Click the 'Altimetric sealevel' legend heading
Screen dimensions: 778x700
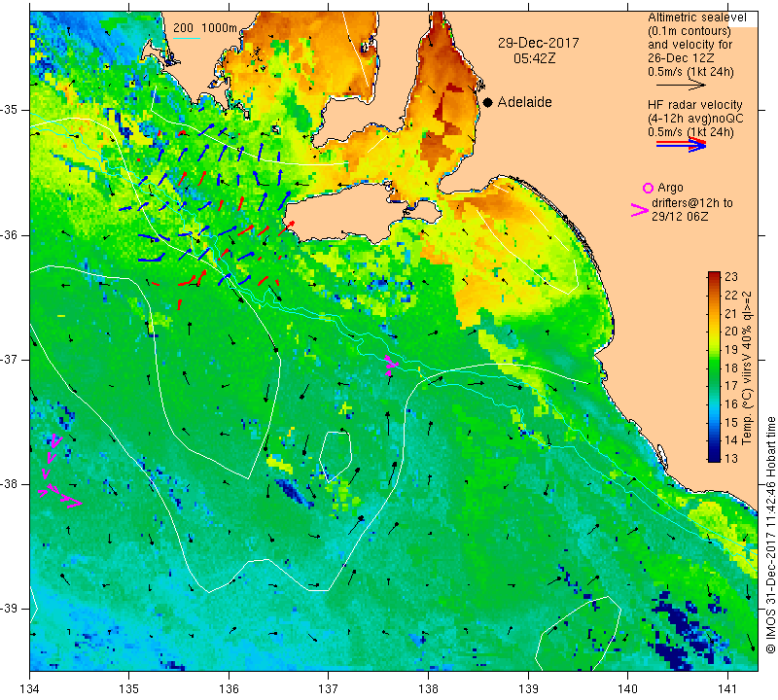coord(696,17)
